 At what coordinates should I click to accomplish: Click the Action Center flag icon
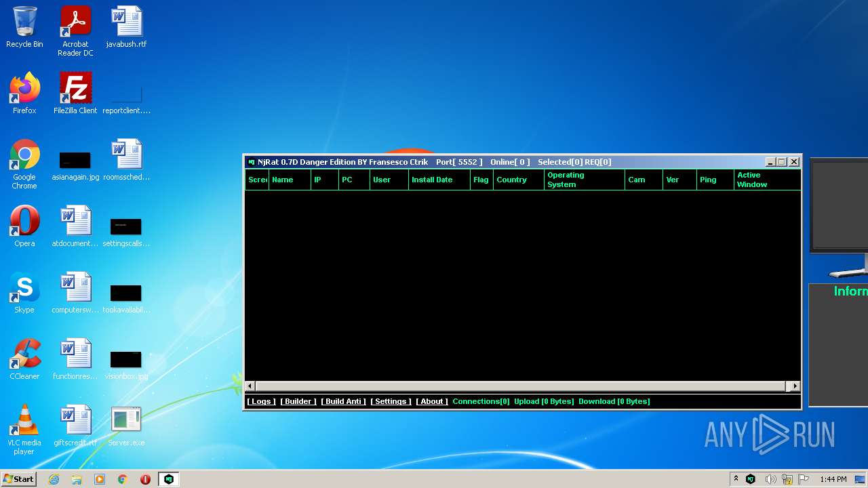click(x=804, y=479)
